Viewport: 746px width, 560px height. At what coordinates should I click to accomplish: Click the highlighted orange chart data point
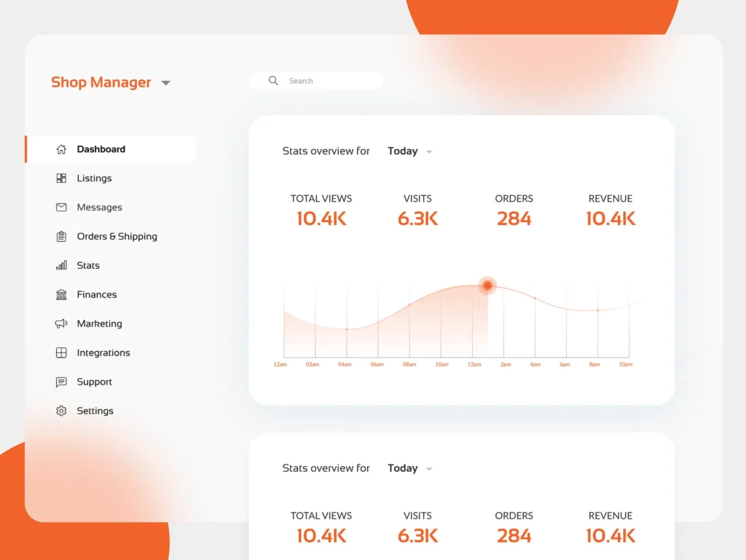pyautogui.click(x=487, y=285)
